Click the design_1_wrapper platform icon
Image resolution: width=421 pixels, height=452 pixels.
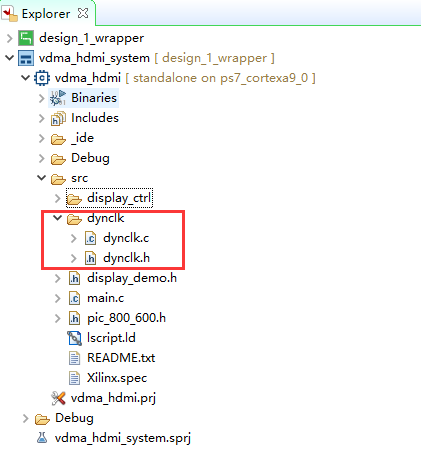(26, 38)
